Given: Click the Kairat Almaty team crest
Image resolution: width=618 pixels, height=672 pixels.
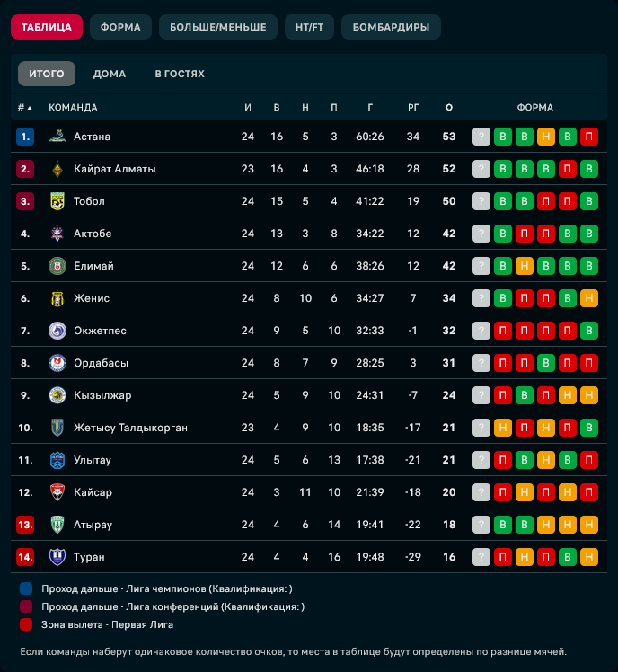Looking at the screenshot, I should [x=57, y=169].
